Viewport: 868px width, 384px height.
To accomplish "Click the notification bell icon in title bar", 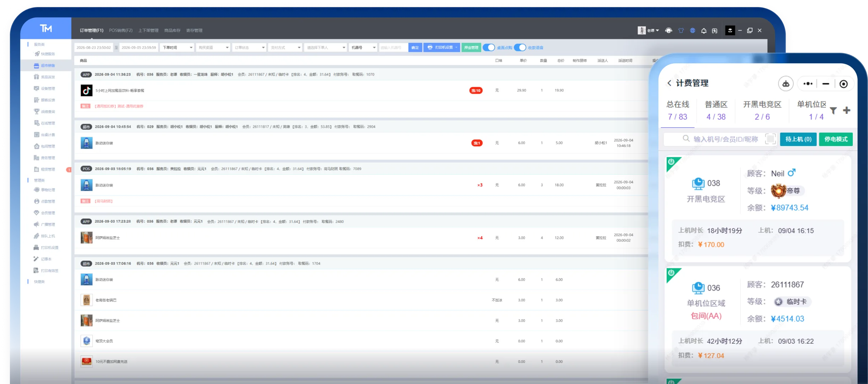I will point(704,31).
